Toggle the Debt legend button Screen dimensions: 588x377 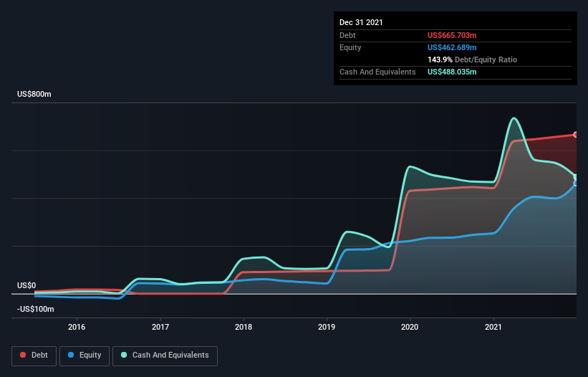(x=34, y=355)
